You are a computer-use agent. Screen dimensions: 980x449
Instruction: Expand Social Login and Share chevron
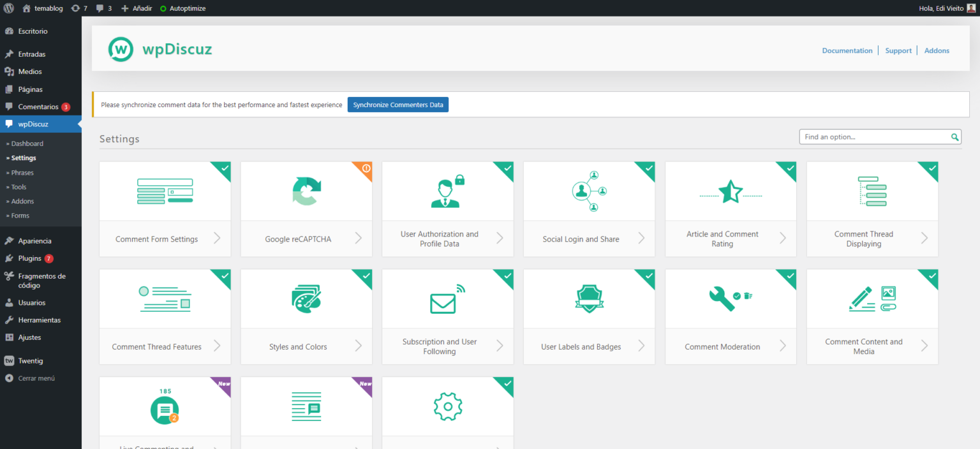pos(641,239)
